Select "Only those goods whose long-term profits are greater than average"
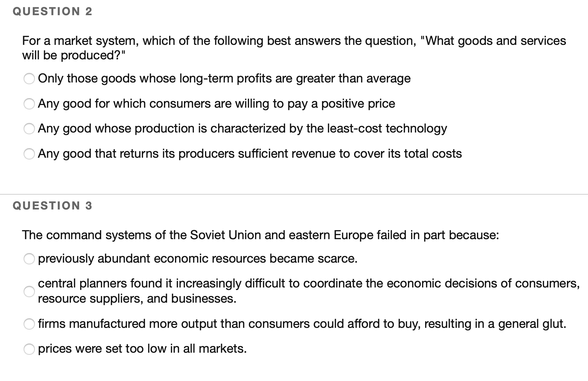Screen dimensions: 588x381 29,79
